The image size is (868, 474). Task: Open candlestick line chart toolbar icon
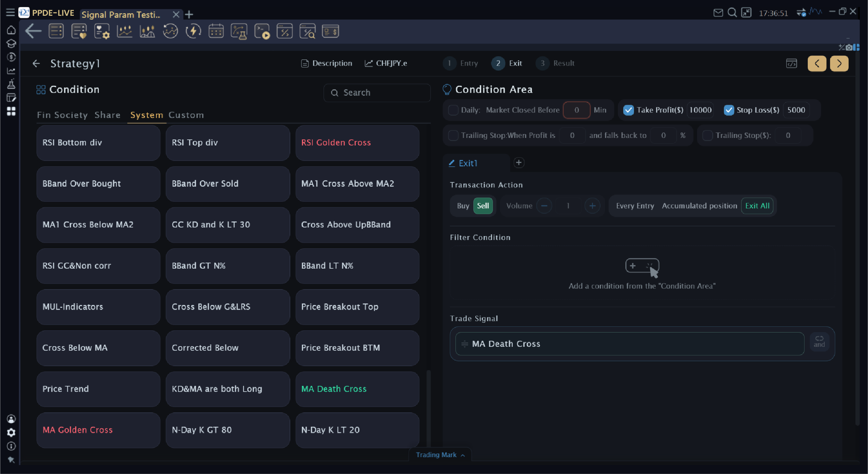tap(124, 31)
